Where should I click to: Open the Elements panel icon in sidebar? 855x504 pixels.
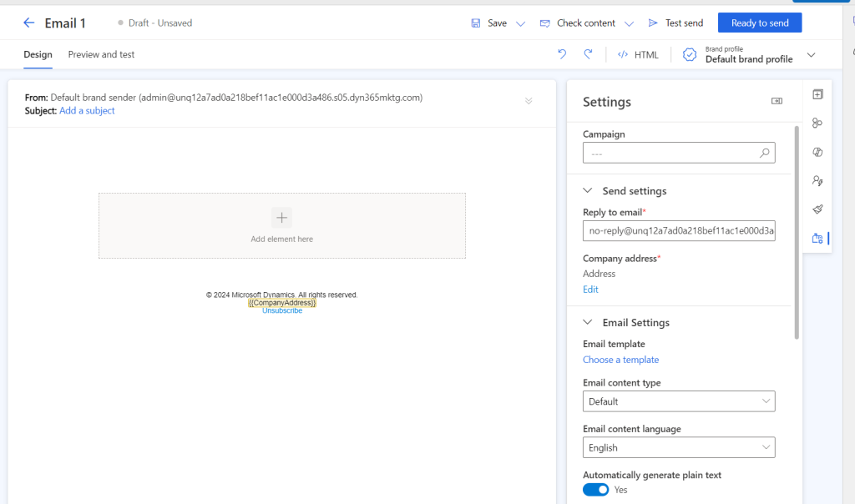point(817,95)
